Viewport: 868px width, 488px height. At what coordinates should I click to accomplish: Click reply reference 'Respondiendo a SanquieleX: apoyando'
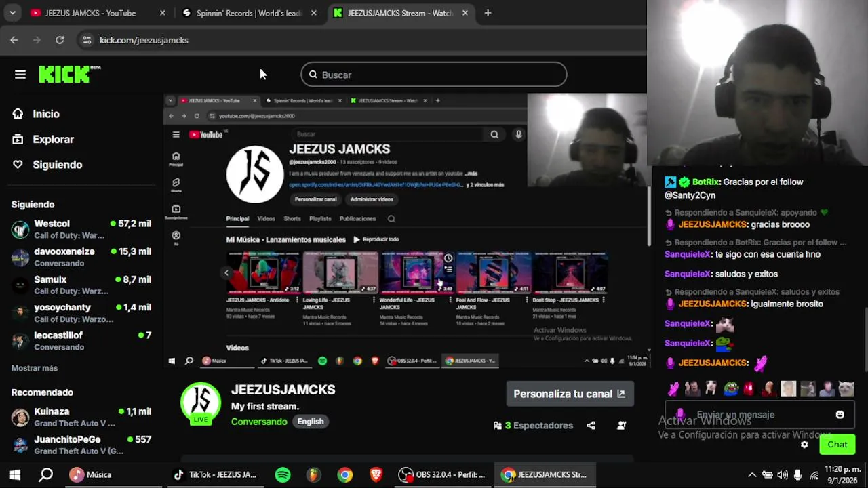tap(746, 212)
